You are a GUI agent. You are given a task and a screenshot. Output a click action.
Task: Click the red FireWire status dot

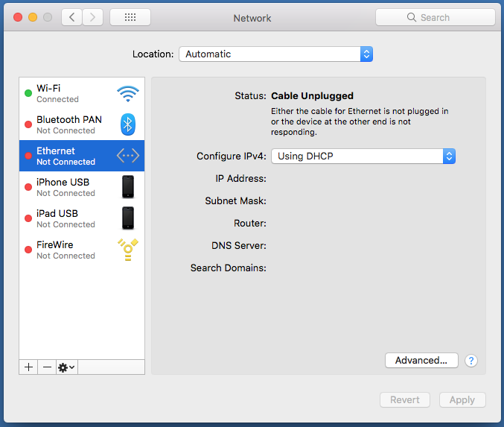point(28,250)
